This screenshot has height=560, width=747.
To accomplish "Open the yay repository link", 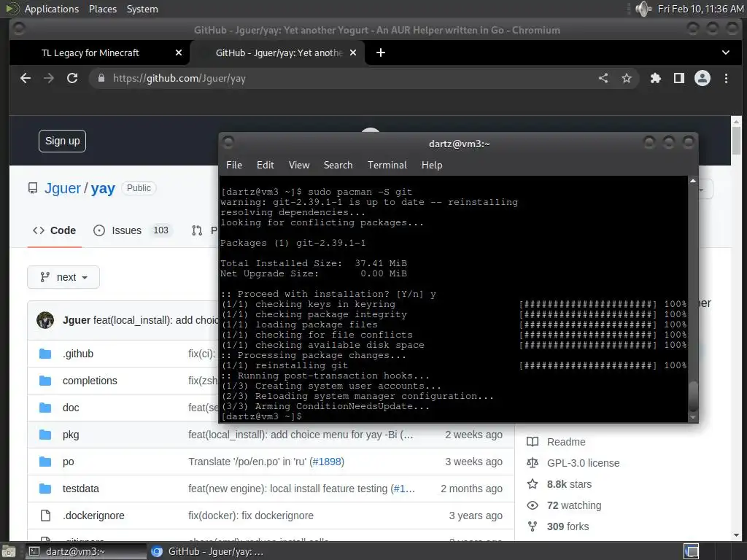I will pyautogui.click(x=103, y=188).
